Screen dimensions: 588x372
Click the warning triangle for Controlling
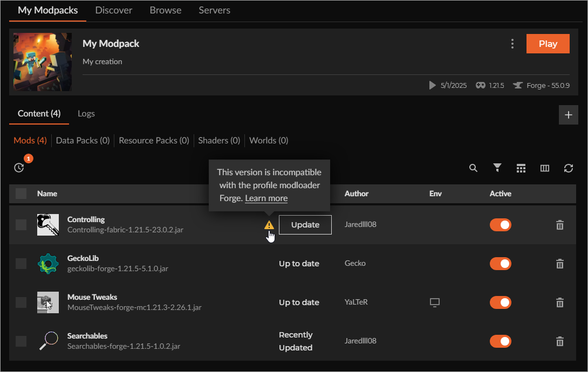(x=269, y=225)
